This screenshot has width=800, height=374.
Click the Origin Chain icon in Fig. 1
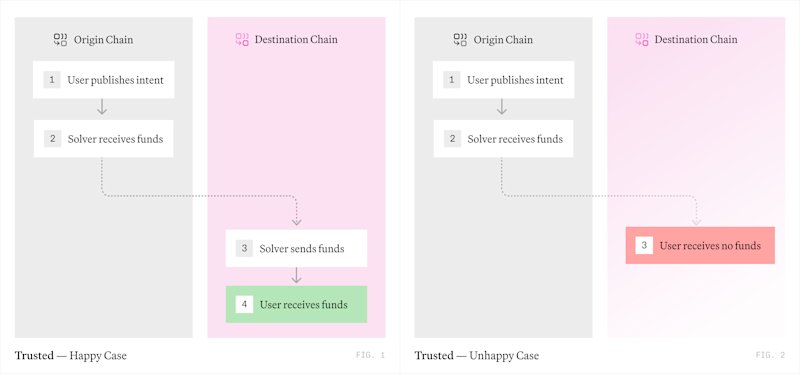61,40
